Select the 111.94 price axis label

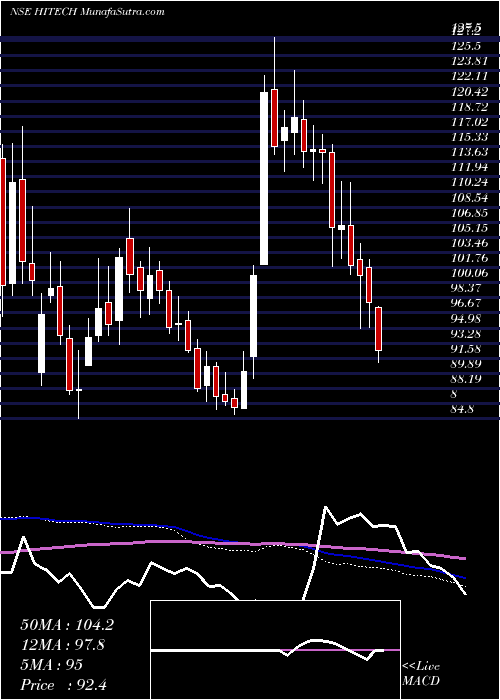coord(470,167)
